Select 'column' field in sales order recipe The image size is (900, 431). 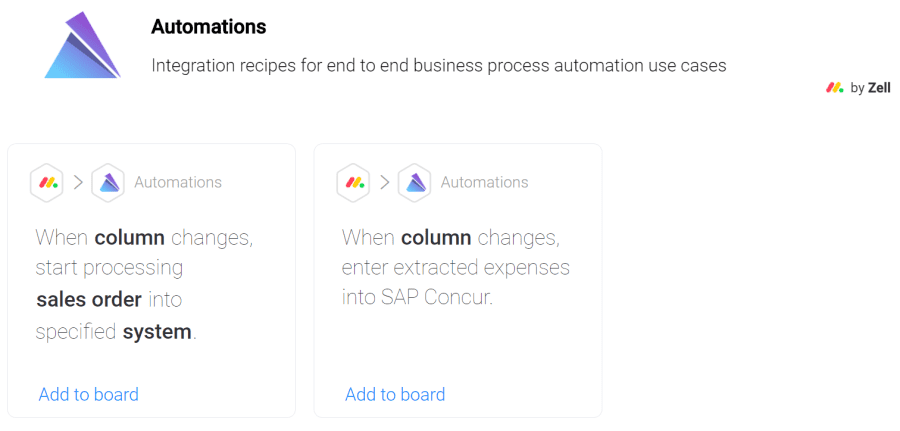[x=130, y=238]
